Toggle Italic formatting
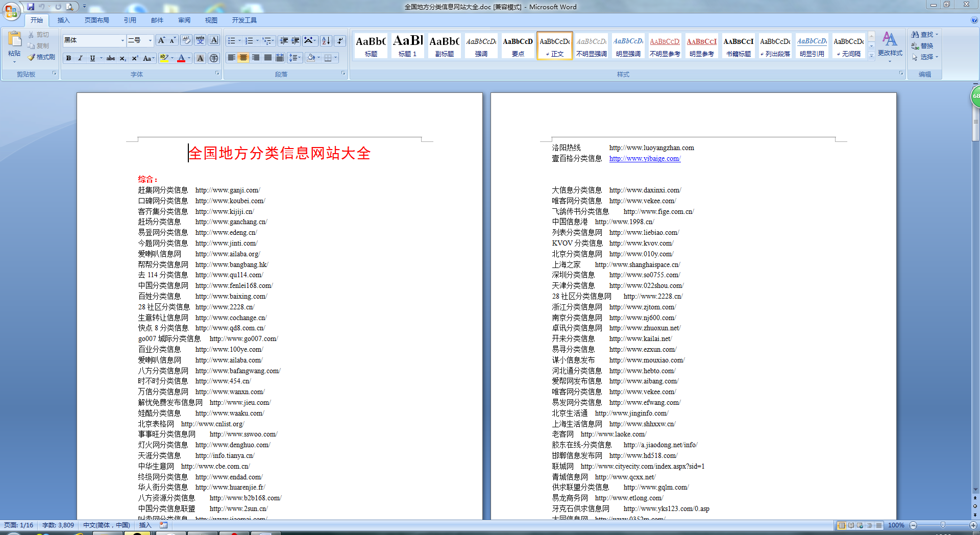This screenshot has width=980, height=535. coord(80,58)
